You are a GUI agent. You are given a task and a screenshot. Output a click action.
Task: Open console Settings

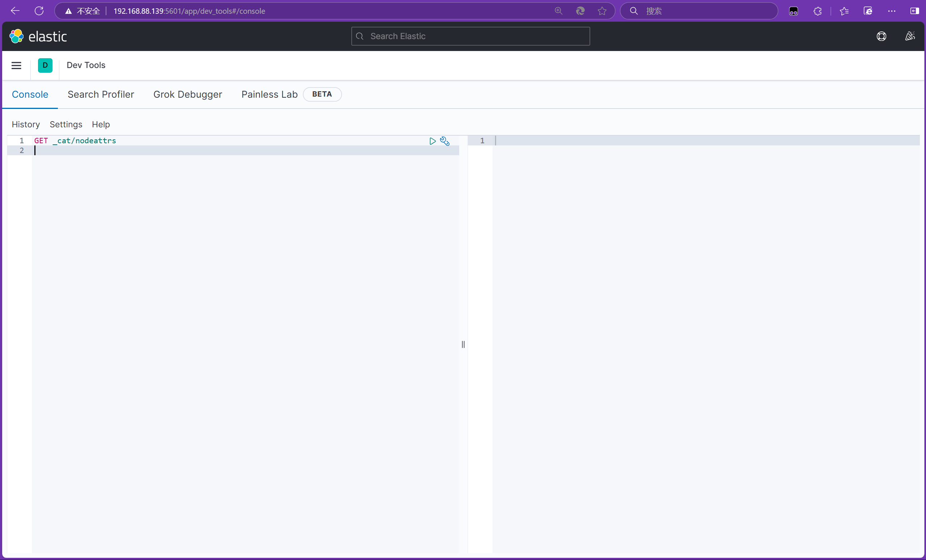coord(66,124)
